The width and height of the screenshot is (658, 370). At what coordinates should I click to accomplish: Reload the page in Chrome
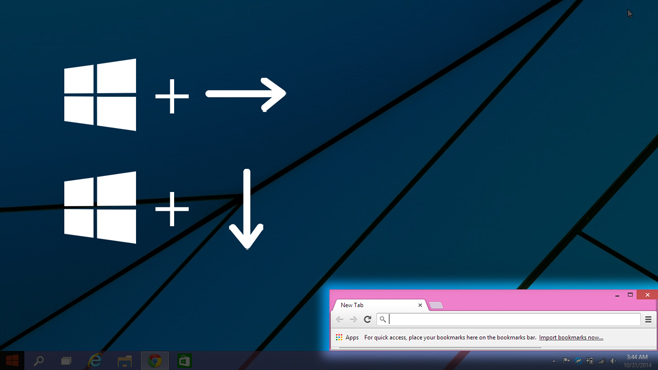coord(367,319)
